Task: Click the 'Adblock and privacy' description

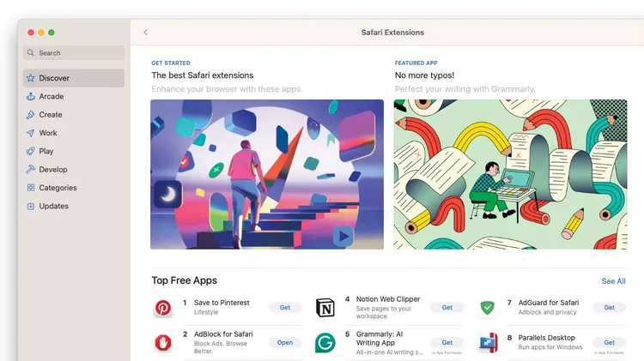Action: (548, 312)
